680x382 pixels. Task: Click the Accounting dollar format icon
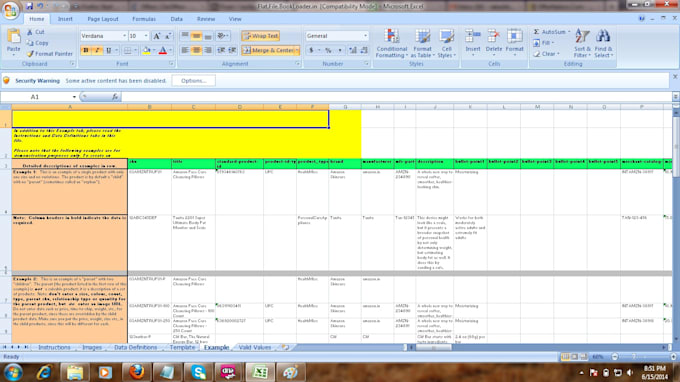coord(311,50)
